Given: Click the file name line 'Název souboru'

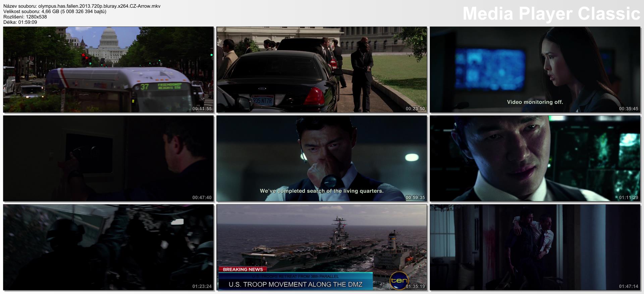Looking at the screenshot, I should 82,6.
